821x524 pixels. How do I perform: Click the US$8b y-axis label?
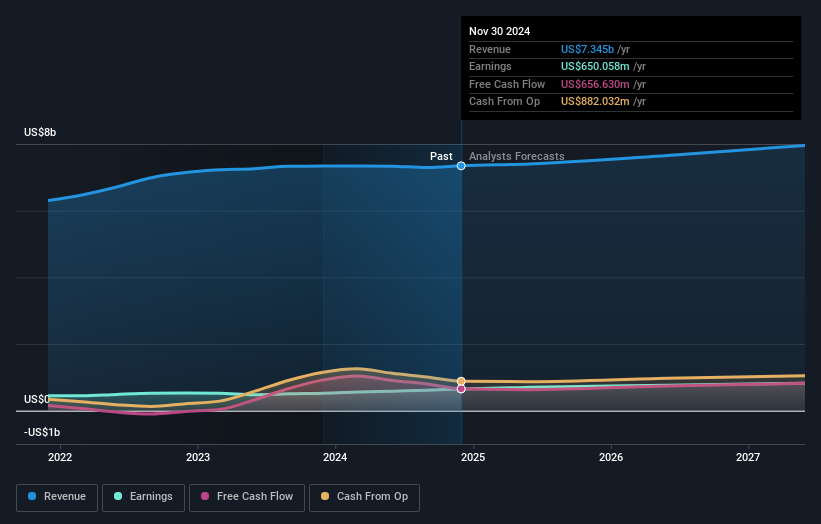tap(40, 132)
